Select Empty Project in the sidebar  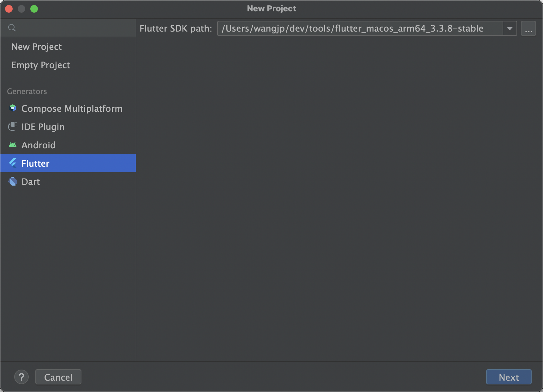(40, 65)
